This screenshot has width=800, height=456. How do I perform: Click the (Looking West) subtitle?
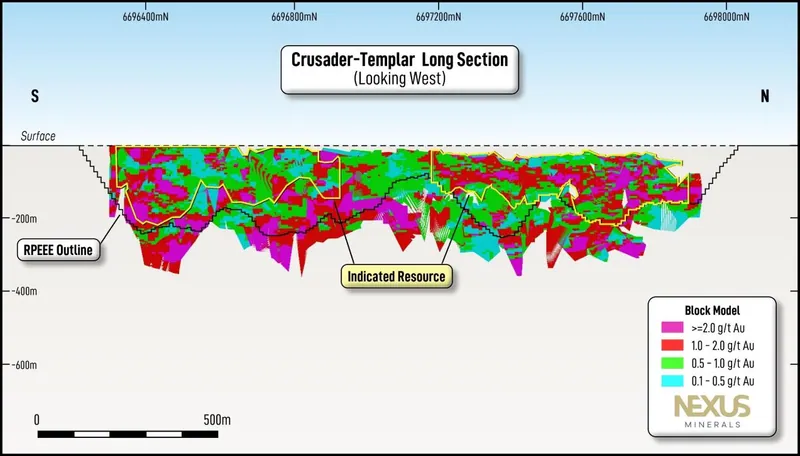tap(399, 80)
